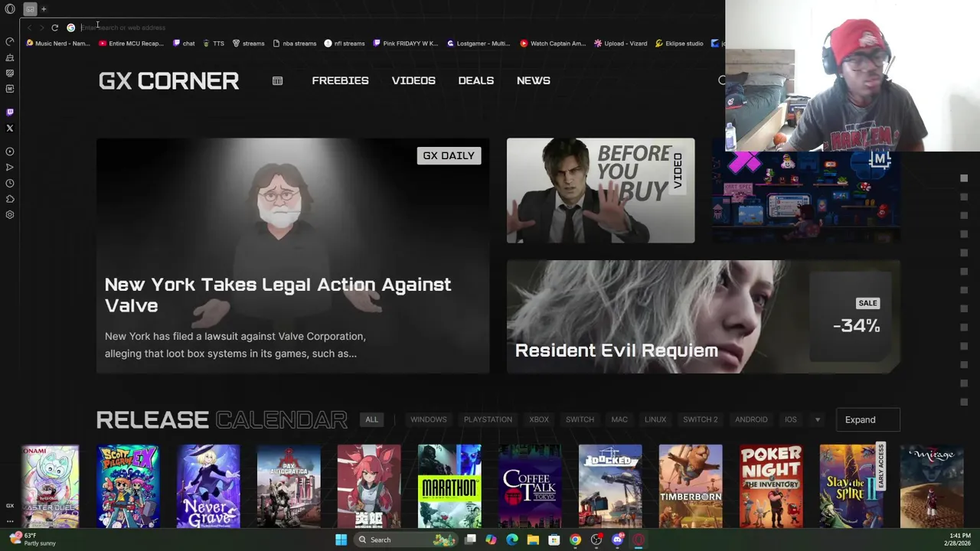Open the more-platforms dropdown arrow
The height and width of the screenshot is (551, 980).
pyautogui.click(x=818, y=420)
